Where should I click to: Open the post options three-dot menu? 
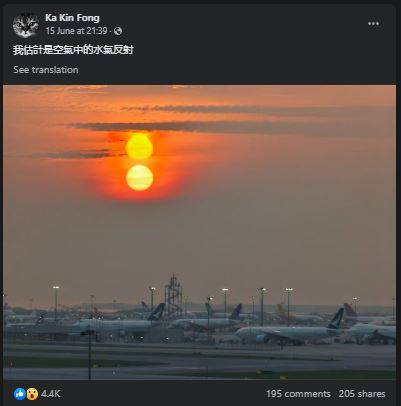(373, 24)
